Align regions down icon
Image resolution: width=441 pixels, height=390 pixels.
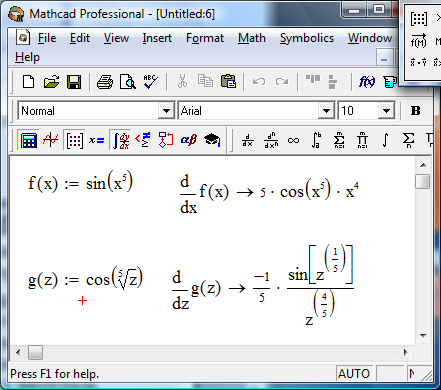pos(333,82)
